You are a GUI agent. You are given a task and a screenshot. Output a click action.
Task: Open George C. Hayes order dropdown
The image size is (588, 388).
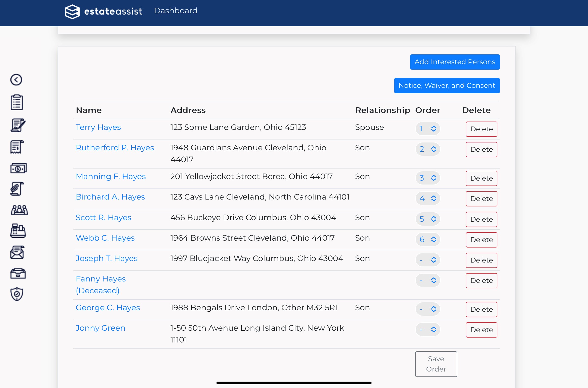pyautogui.click(x=427, y=309)
